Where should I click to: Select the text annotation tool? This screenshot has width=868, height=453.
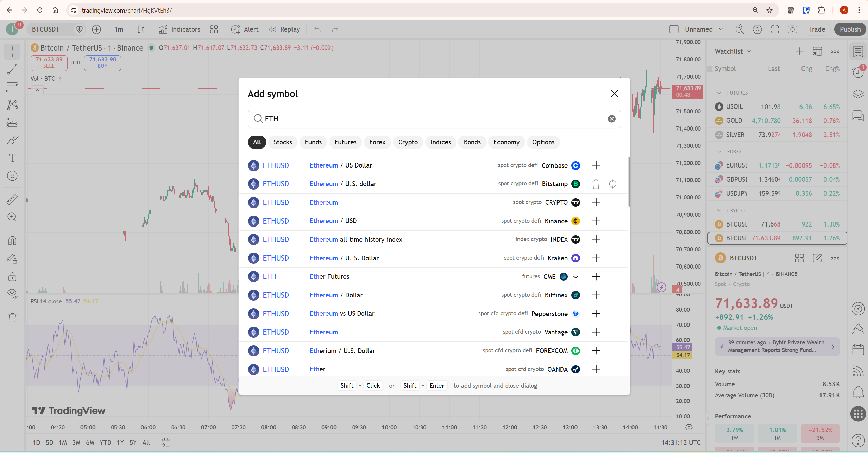(x=12, y=158)
